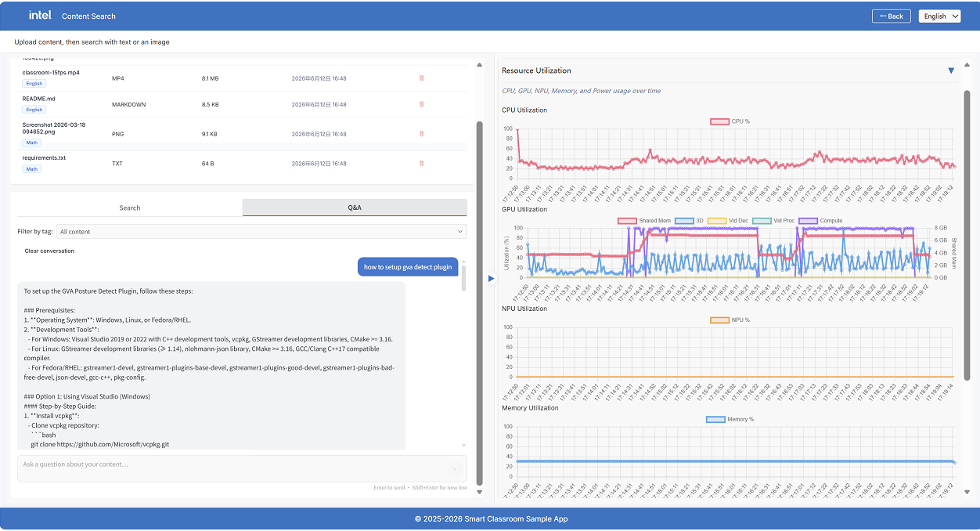Click the down arrow of the right page scrollbar
This screenshot has height=531, width=980.
click(967, 493)
